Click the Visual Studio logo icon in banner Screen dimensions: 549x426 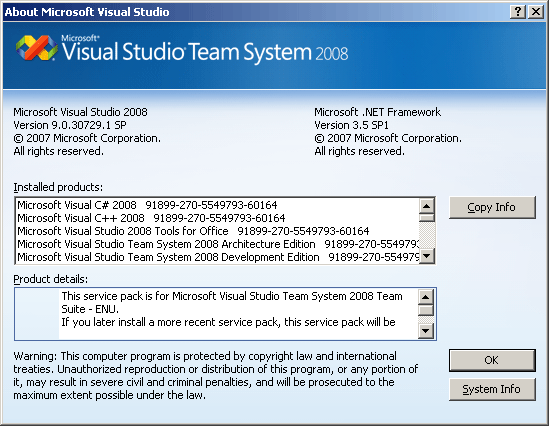pyautogui.click(x=37, y=48)
